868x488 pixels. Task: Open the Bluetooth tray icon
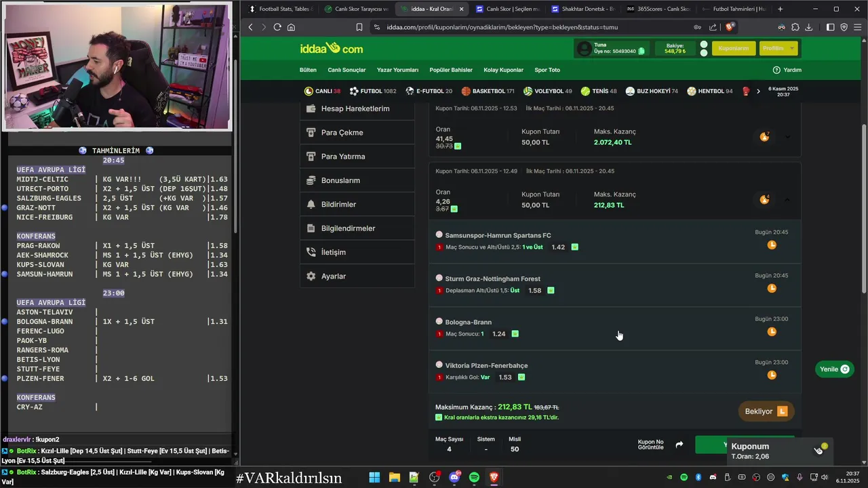tap(698, 477)
